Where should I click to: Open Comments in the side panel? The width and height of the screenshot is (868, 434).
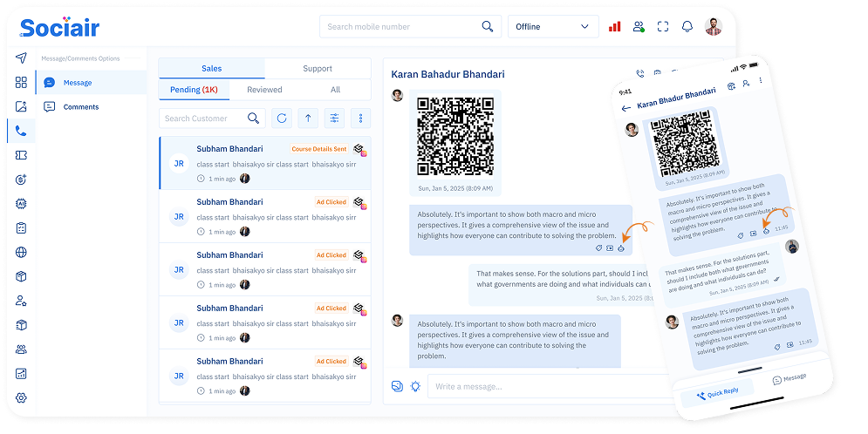tap(81, 107)
